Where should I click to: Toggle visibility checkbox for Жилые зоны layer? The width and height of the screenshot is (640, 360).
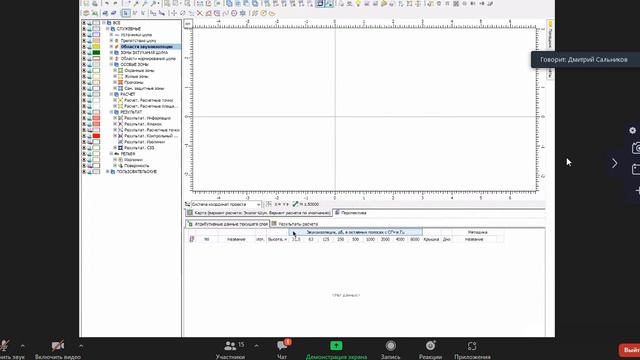pos(84,76)
